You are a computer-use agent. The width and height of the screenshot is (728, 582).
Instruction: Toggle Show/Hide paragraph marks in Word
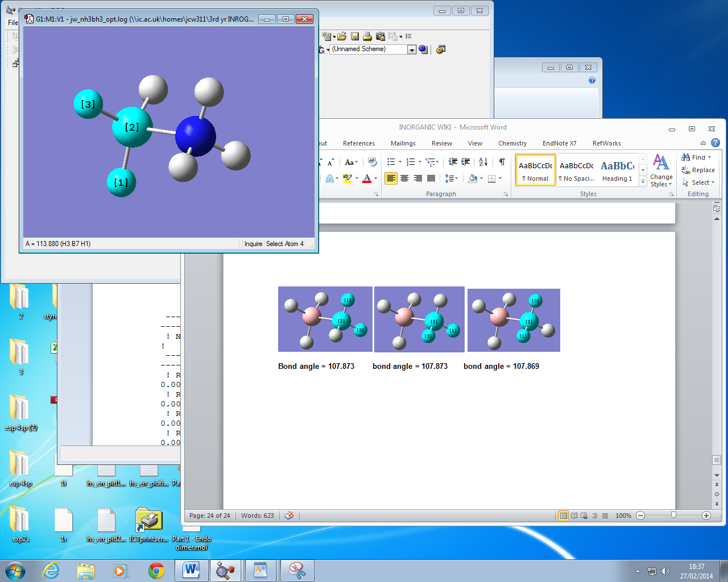[502, 162]
